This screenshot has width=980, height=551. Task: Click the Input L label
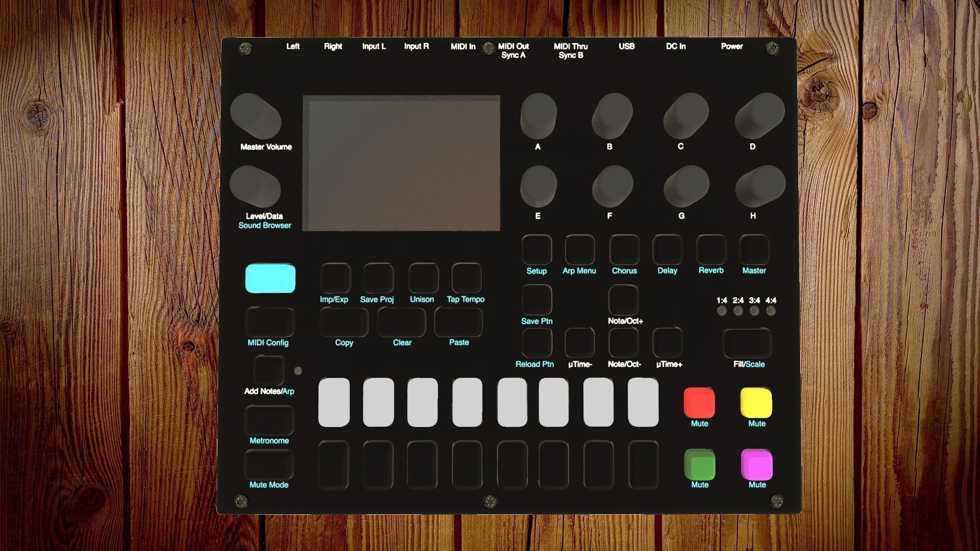374,46
